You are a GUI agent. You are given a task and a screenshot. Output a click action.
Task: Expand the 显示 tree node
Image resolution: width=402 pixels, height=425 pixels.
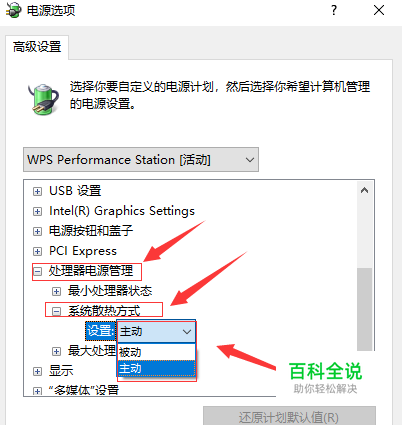pyautogui.click(x=37, y=371)
